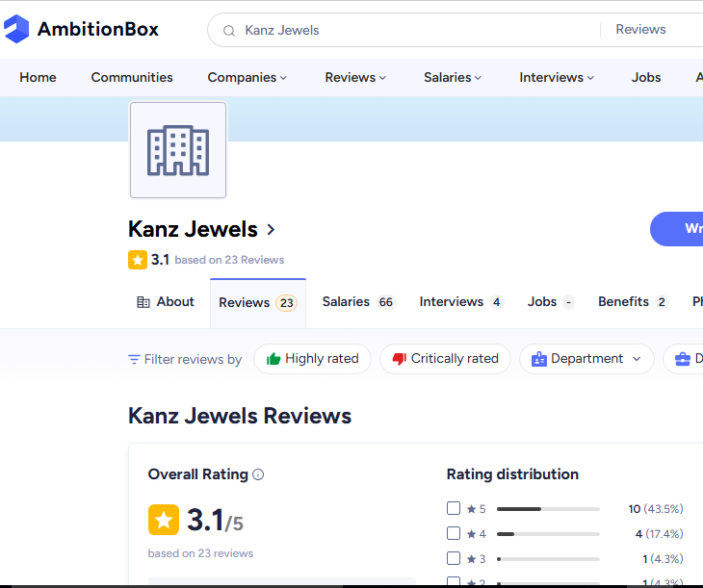This screenshot has height=588, width=703.
Task: Expand the Interviews navigation dropdown
Action: [557, 78]
